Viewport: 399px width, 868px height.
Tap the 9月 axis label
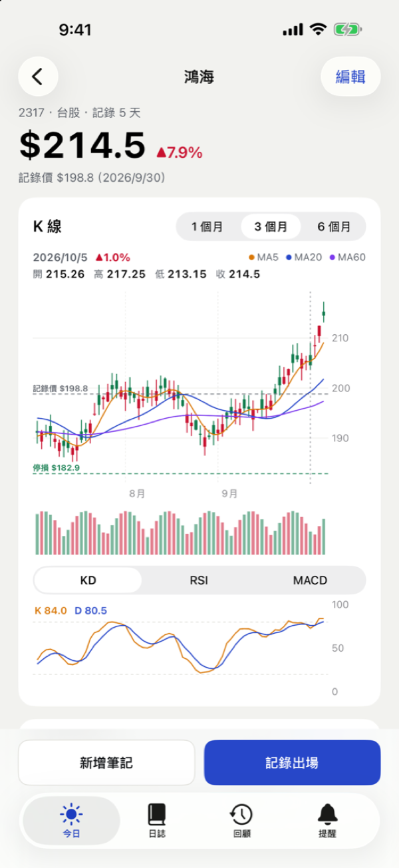coord(229,493)
